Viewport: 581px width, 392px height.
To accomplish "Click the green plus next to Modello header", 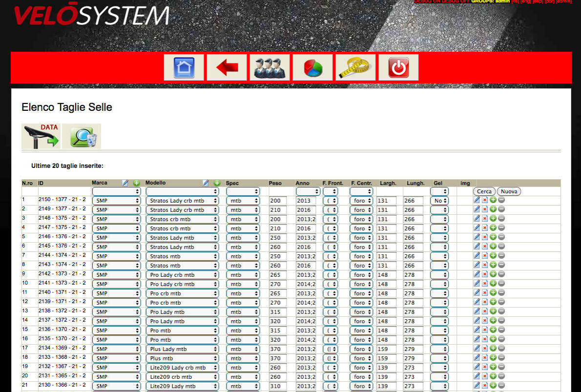I will (217, 183).
